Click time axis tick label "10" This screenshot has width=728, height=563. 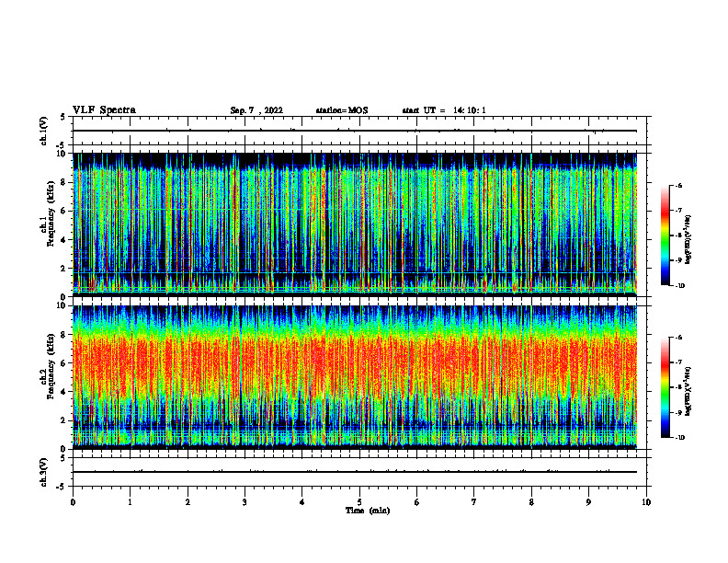[646, 502]
